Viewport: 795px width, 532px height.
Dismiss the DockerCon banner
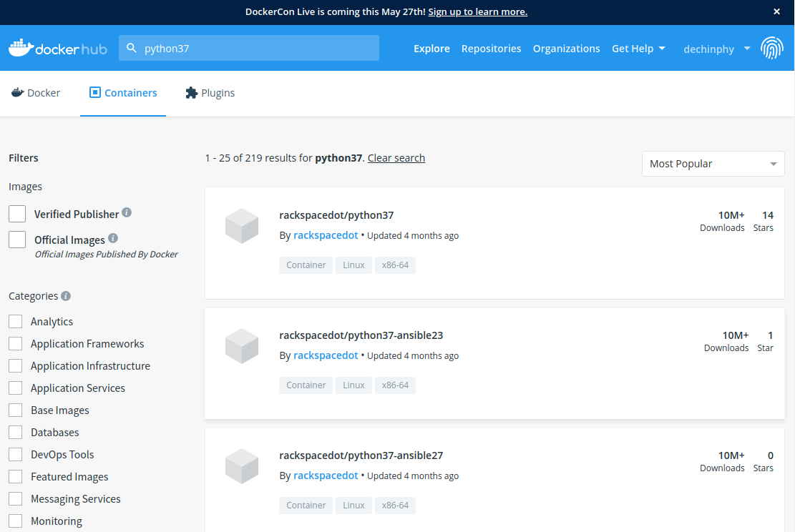point(776,11)
